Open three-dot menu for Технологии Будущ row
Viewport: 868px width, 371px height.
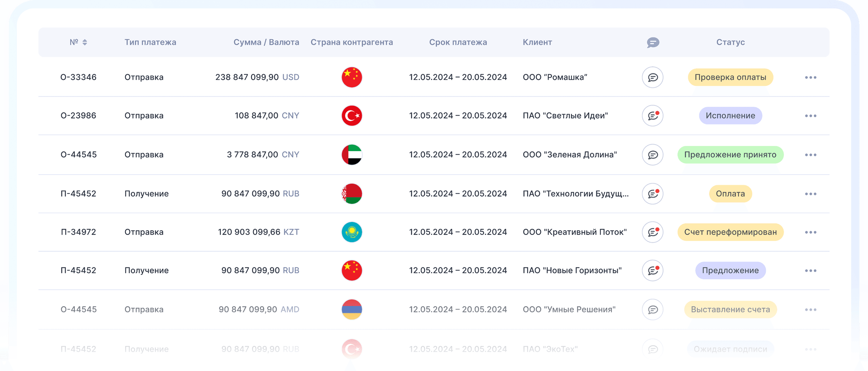coord(810,194)
